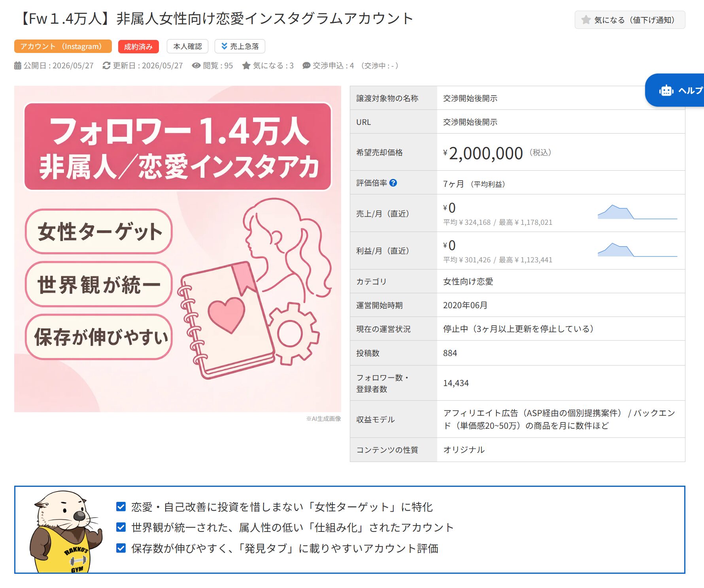Image resolution: width=704 pixels, height=588 pixels.
Task: Click the 収益モデル row label
Action: [x=375, y=419]
